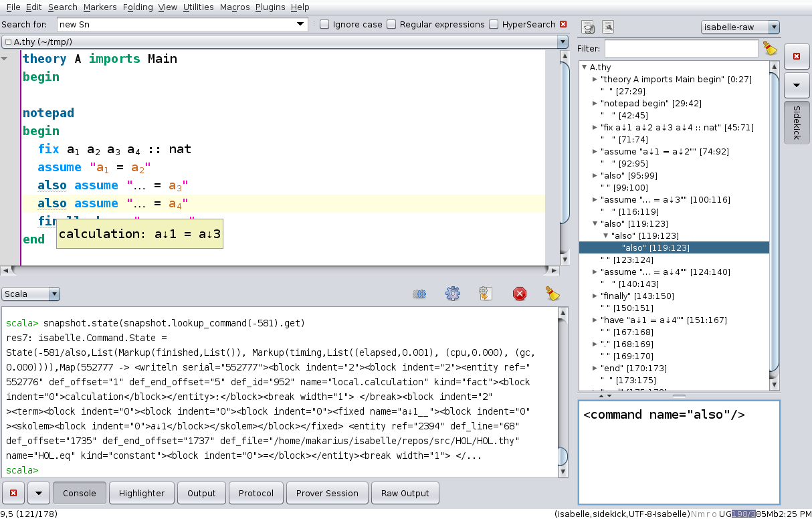The width and height of the screenshot is (812, 519).
Task: Click the buffer mode status (isabelle,sidekick,UTF-8-Isabelle)
Action: [x=622, y=514]
